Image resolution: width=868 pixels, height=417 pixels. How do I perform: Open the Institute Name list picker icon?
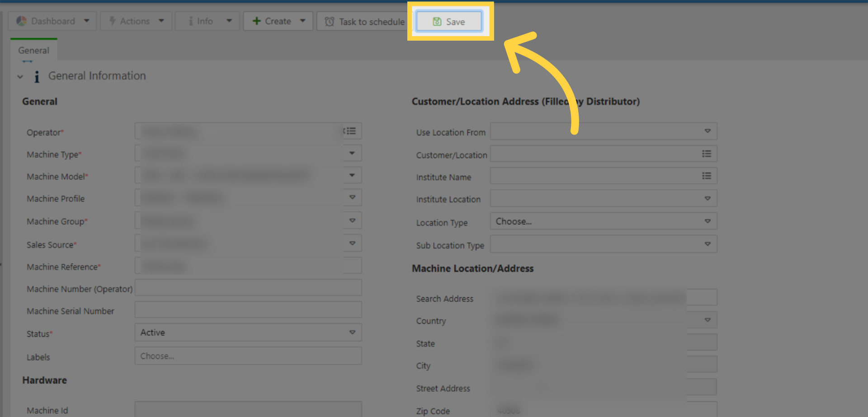pyautogui.click(x=707, y=176)
